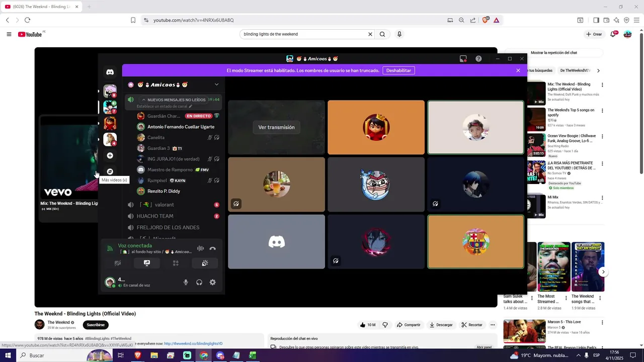
Task: Open Brave Shields lion icon
Action: click(x=485, y=20)
